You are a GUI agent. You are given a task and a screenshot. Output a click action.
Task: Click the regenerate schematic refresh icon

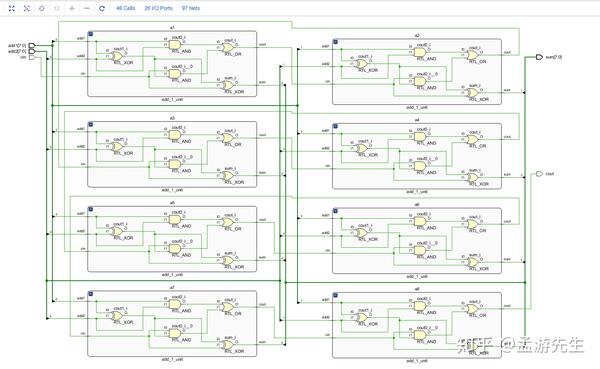coord(102,8)
